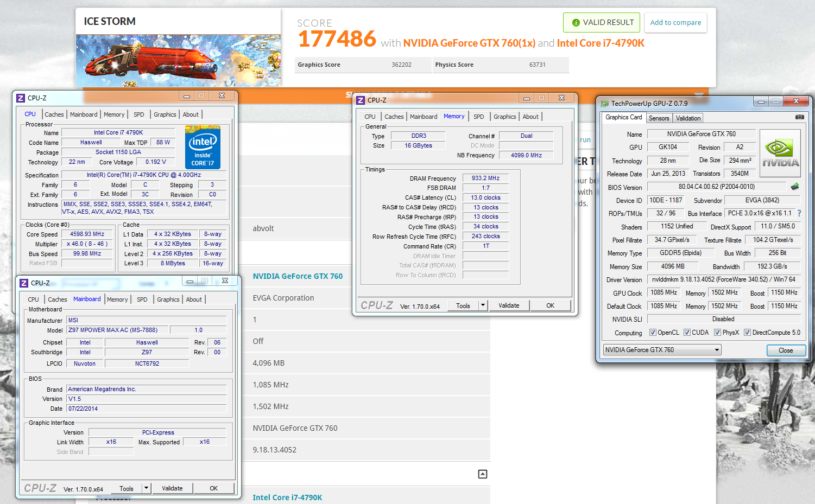Click the NVIDIA logo in GPU-Z
Viewport: 815px width, 504px height.
tap(780, 154)
